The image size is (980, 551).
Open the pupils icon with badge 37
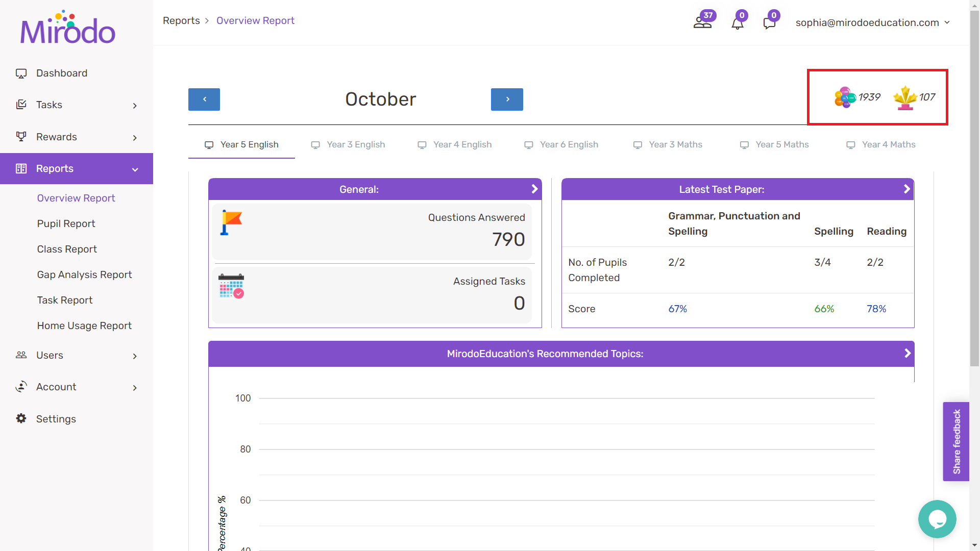click(702, 22)
